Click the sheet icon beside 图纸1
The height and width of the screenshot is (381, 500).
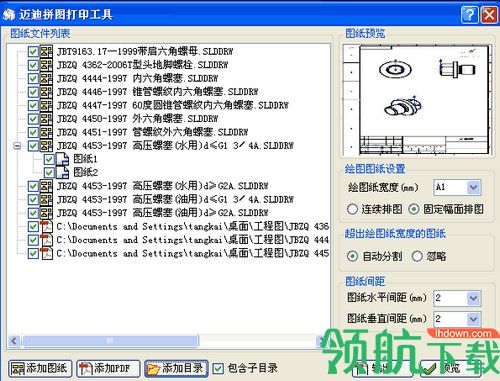62,159
